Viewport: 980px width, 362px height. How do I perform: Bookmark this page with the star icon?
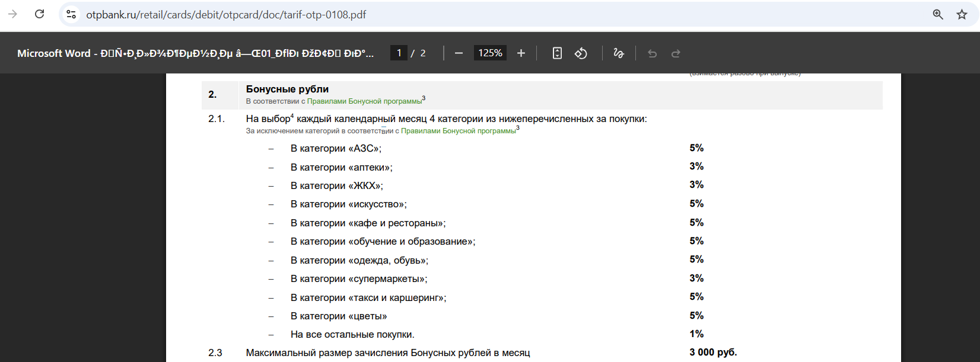[x=962, y=14]
